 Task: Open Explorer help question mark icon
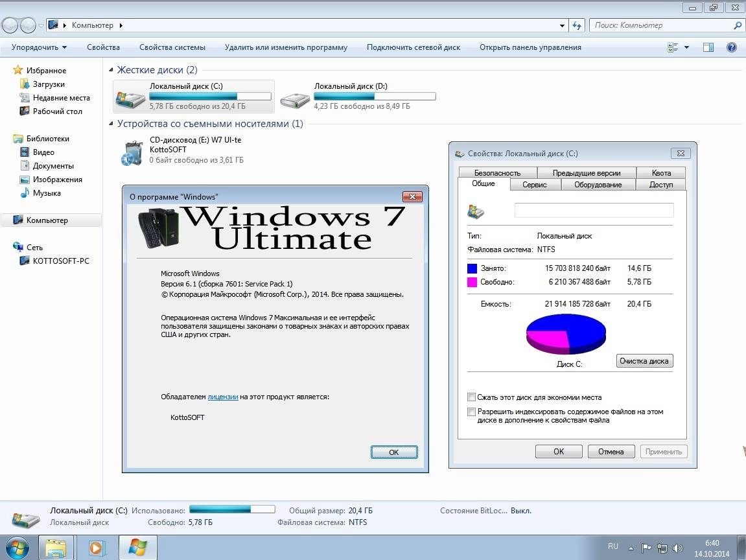732,47
